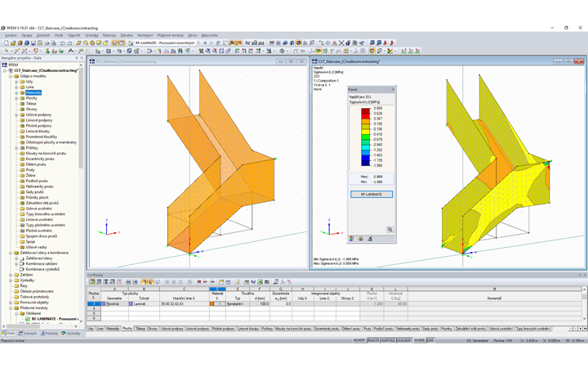Select Kombinace zatížení in navigator tree
588x368 pixels.
[x=42, y=263]
